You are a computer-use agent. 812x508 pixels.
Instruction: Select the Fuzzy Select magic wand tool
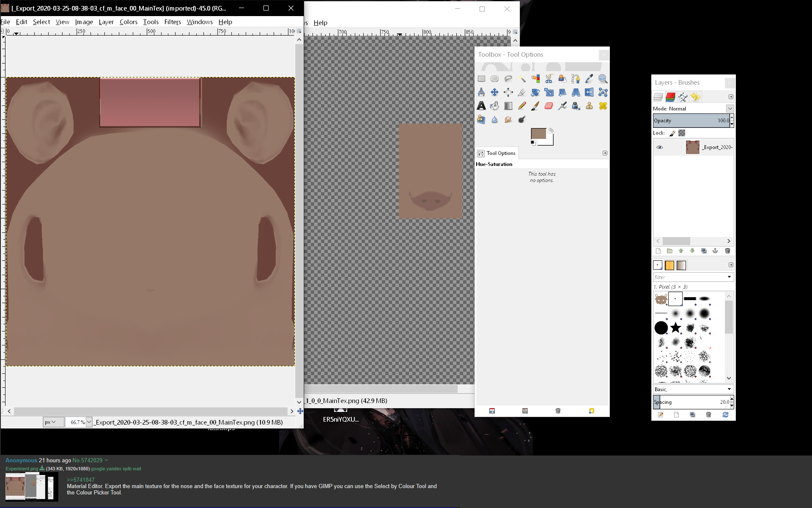click(522, 79)
